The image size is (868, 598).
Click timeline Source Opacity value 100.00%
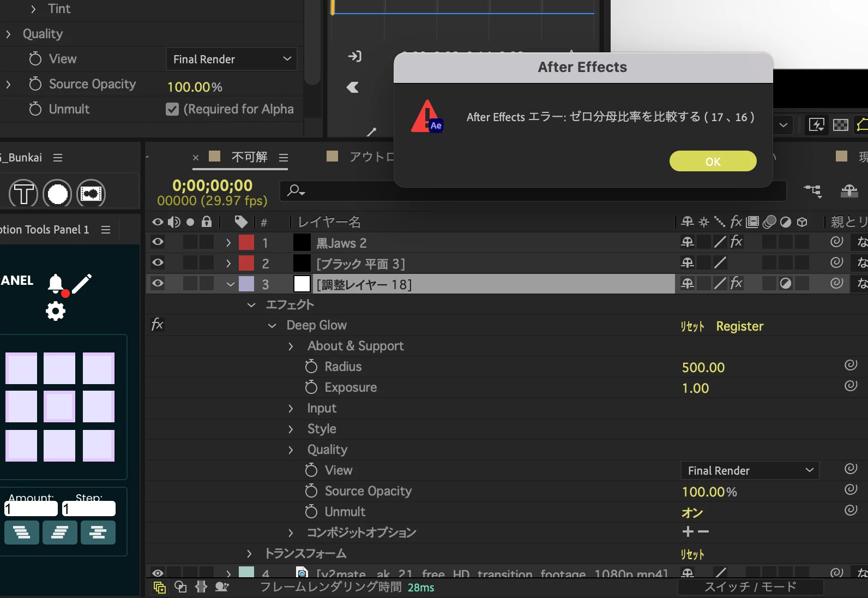click(709, 492)
